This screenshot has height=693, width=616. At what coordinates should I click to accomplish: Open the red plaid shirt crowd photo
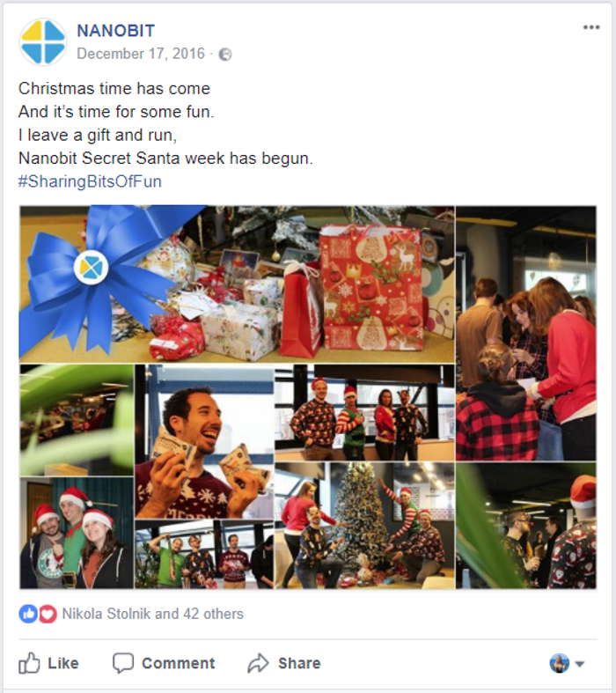click(526, 333)
